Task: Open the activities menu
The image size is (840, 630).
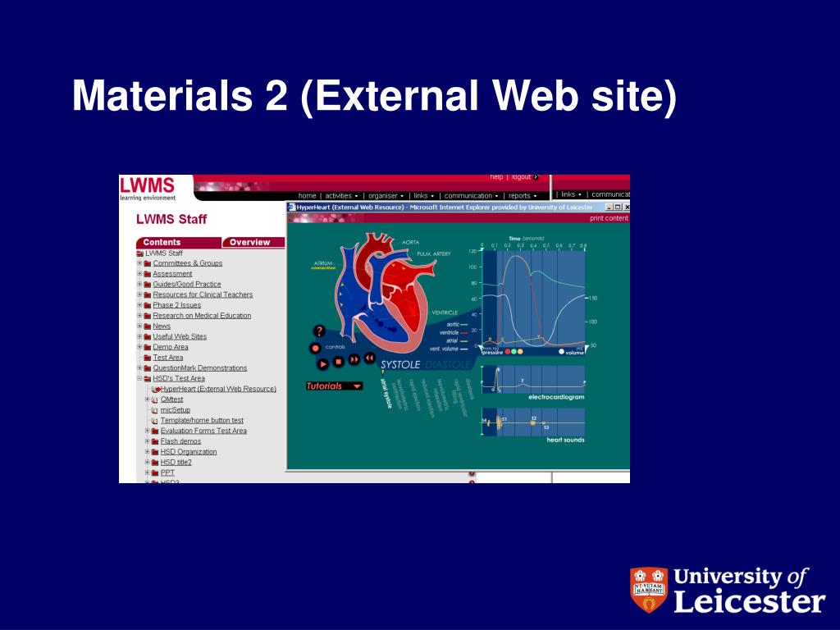Action: 341,195
